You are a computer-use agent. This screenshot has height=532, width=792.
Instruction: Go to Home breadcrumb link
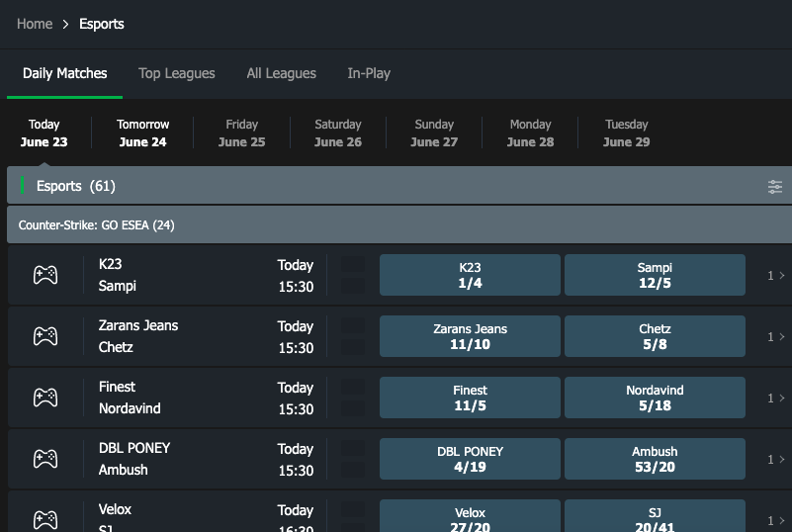[x=35, y=24]
